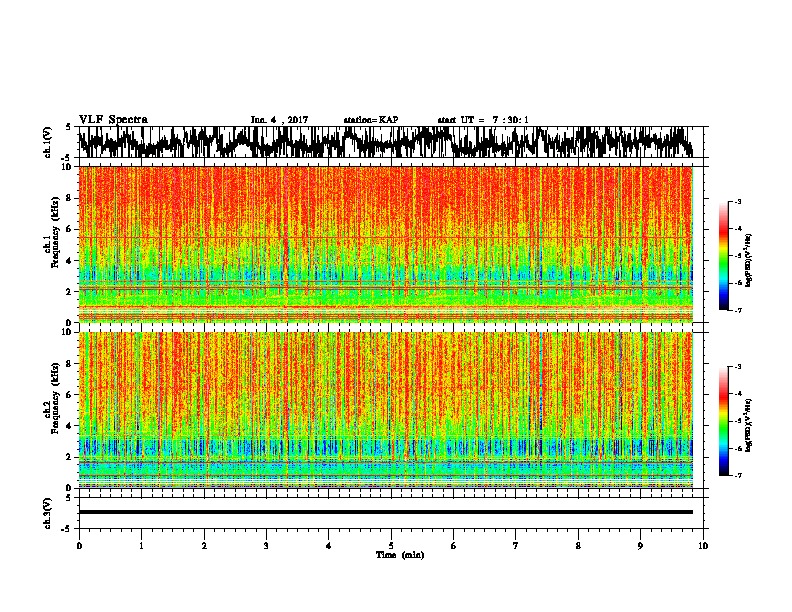The height and width of the screenshot is (612, 792).
Task: Click the ch.2 frequency spectrogram panel
Action: (x=386, y=410)
